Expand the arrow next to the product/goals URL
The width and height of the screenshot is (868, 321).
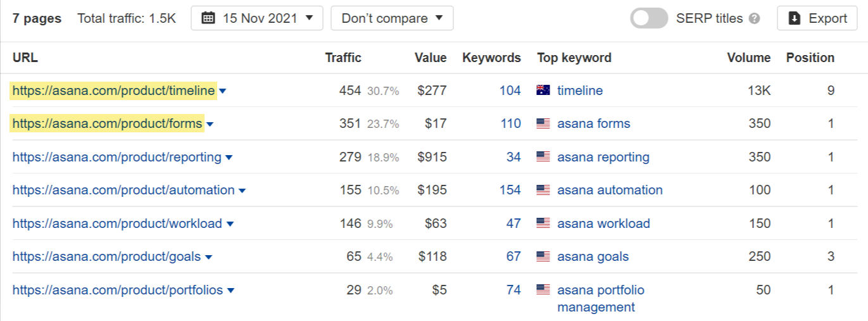[x=209, y=257]
